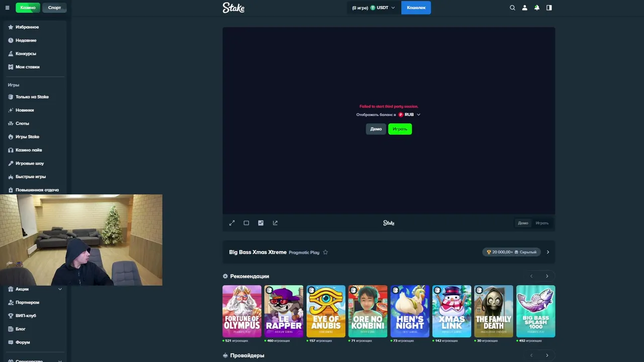This screenshot has width=644, height=362.
Task: Switch to the Спорт tab
Action: [x=54, y=8]
